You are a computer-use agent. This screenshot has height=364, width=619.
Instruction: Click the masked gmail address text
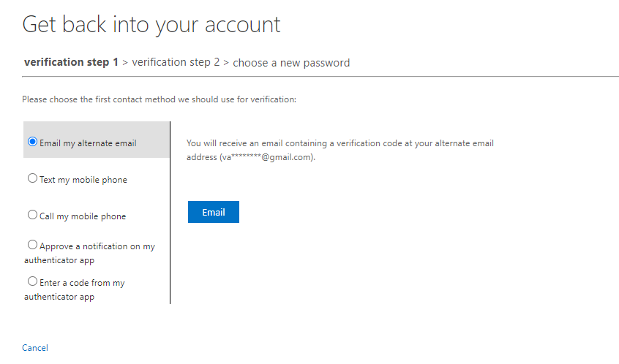266,157
